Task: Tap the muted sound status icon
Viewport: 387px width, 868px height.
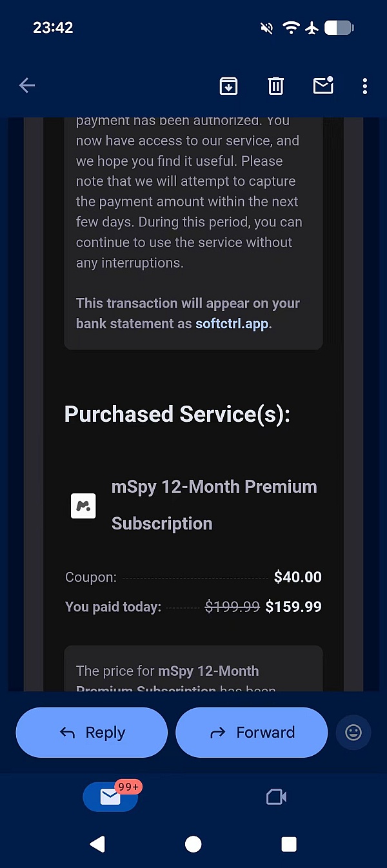Action: click(266, 28)
